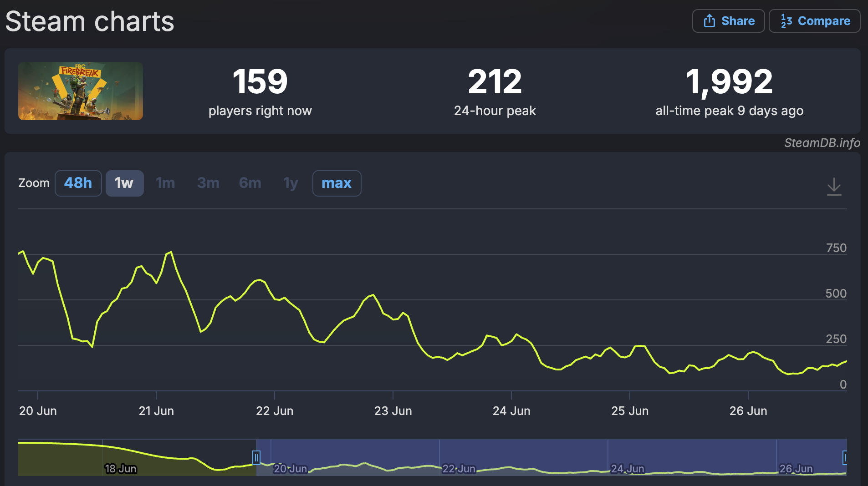Click the selected blue navigator range
The width and height of the screenshot is (868, 486).
(551, 457)
